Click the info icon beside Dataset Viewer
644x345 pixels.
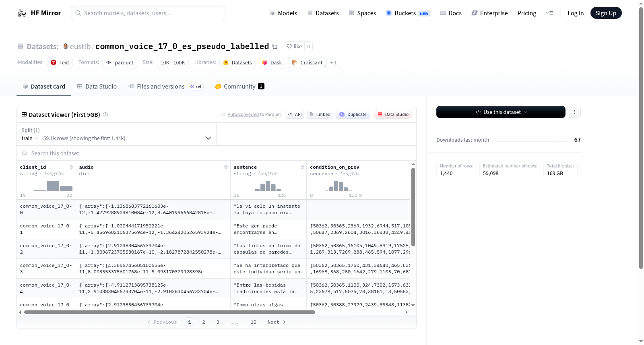pos(105,115)
